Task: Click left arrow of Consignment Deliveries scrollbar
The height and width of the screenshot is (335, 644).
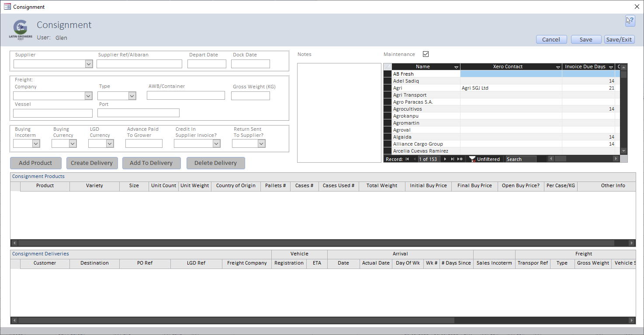Action: pyautogui.click(x=14, y=321)
